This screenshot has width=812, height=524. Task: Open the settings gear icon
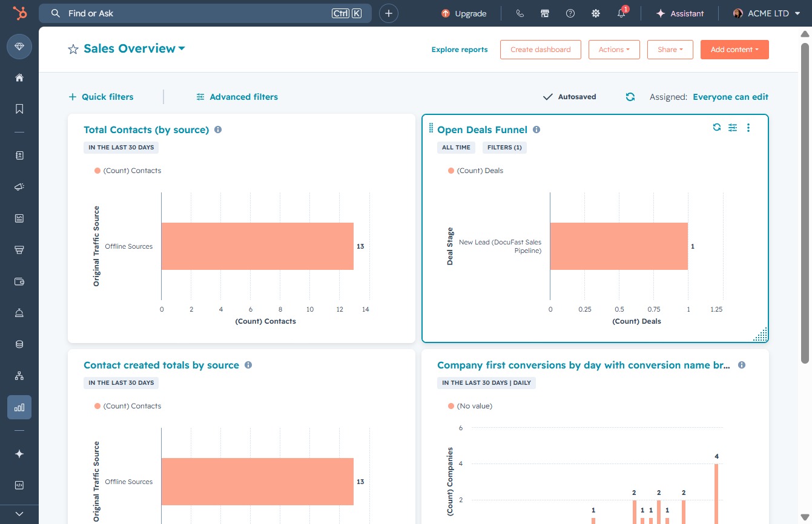click(596, 13)
